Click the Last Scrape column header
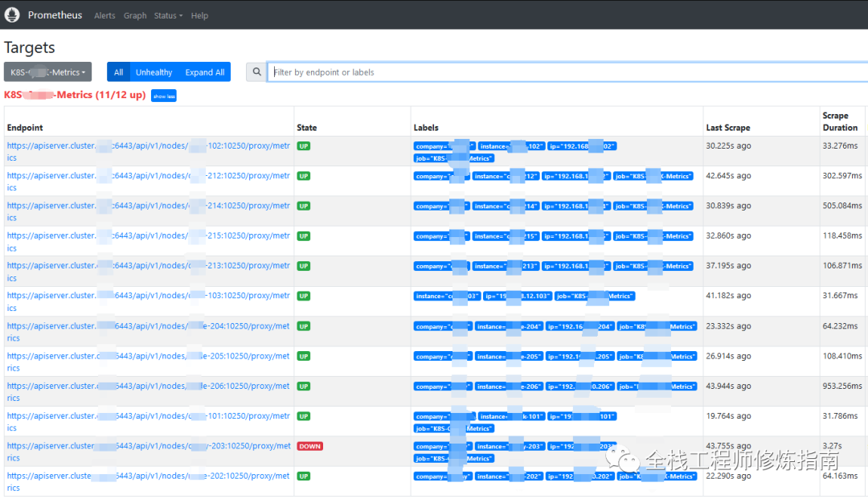The image size is (868, 499). coord(728,128)
